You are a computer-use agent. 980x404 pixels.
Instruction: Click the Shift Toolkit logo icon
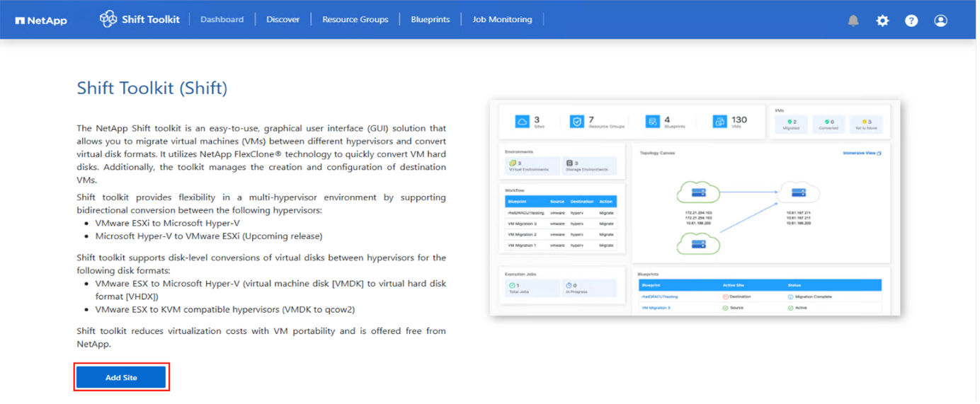click(108, 19)
